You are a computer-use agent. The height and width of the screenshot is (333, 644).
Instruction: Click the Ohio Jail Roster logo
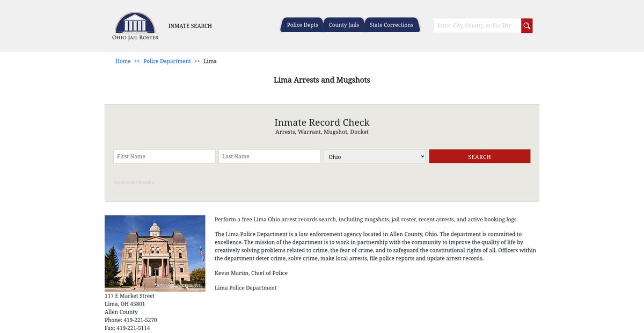[x=135, y=26]
